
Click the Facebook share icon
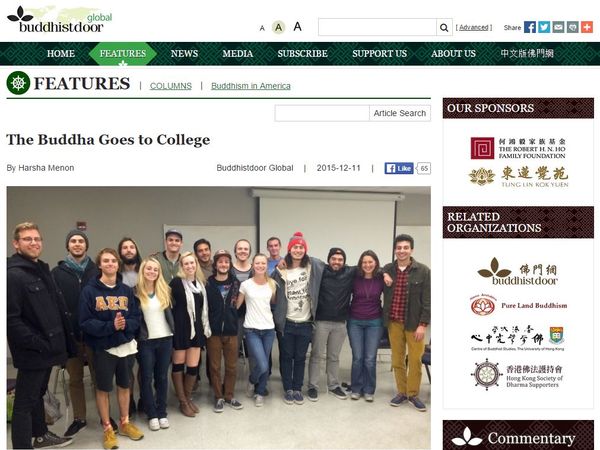click(x=530, y=27)
